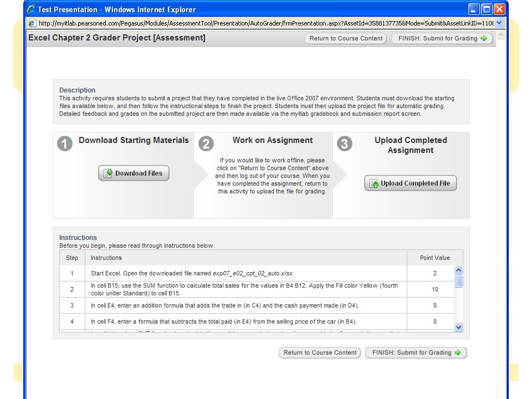Click the instructions table scrollbar thumb
The height and width of the screenshot is (399, 532).
(x=458, y=282)
